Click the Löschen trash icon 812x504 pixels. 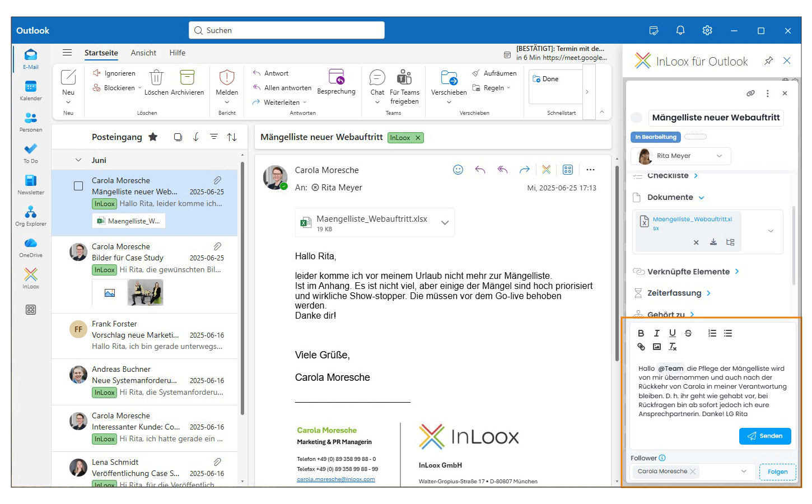[156, 77]
